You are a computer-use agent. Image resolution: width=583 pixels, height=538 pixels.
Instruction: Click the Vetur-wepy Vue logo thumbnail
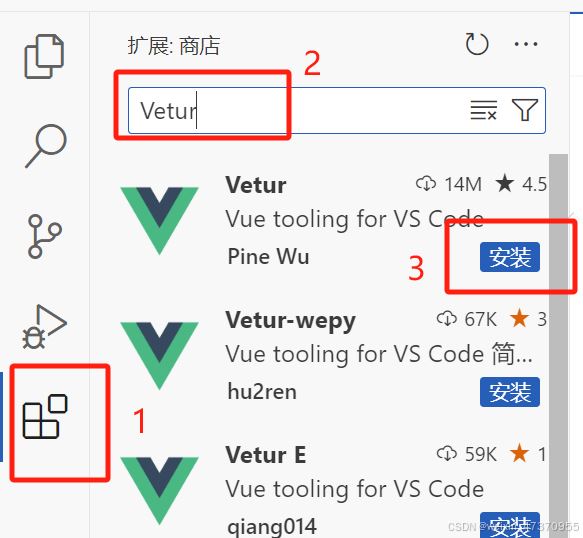pyautogui.click(x=160, y=356)
